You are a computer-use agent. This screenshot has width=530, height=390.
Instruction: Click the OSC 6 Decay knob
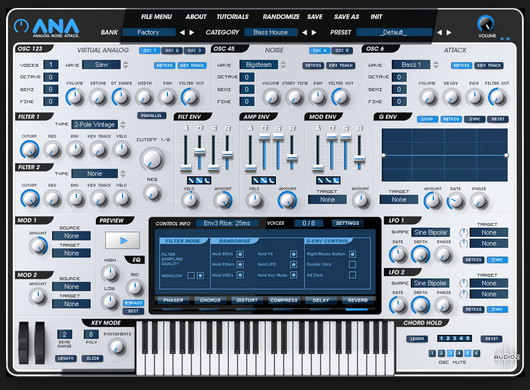[x=451, y=97]
